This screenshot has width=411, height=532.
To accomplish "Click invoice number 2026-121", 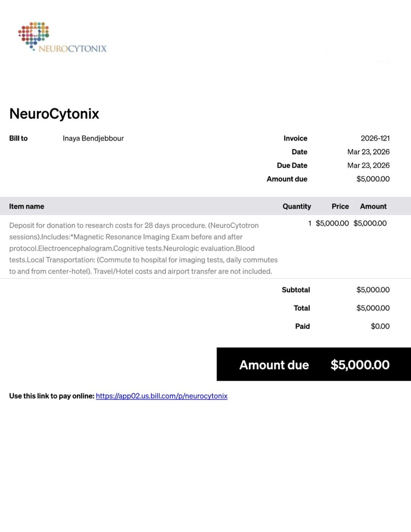I will click(375, 138).
